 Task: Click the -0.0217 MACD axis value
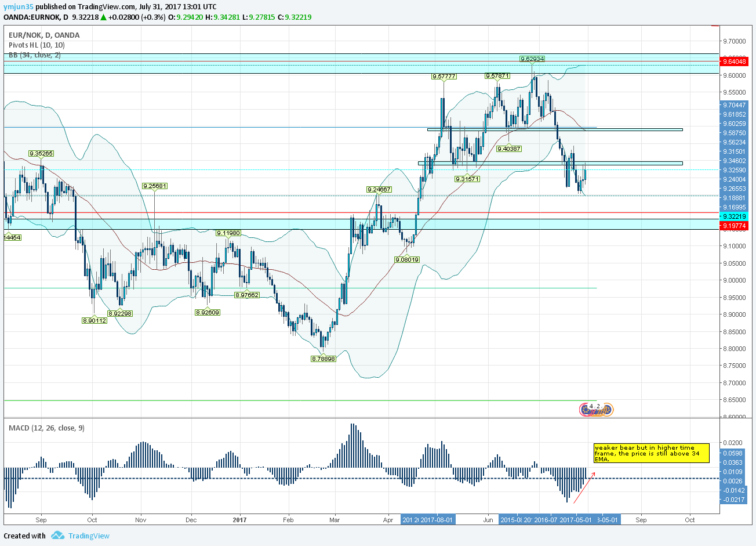733,500
